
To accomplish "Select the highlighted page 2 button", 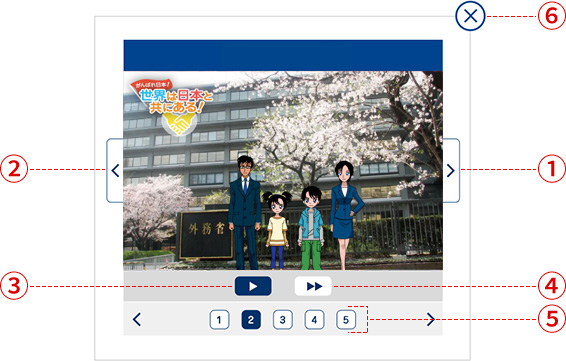I will pyautogui.click(x=251, y=319).
